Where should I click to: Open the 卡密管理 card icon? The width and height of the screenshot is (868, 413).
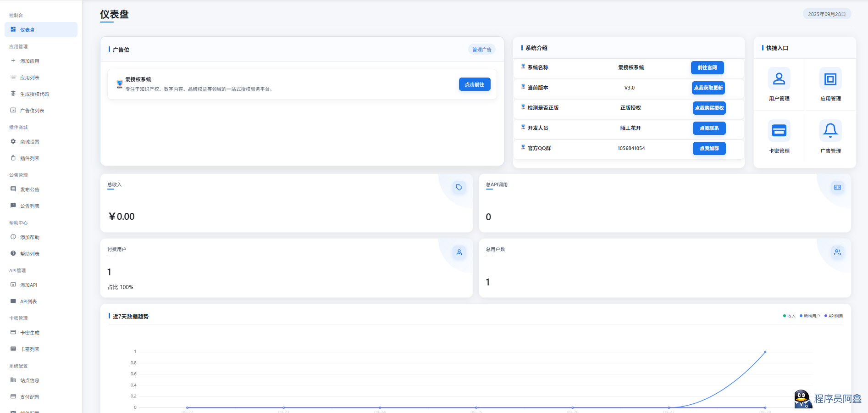click(x=779, y=131)
